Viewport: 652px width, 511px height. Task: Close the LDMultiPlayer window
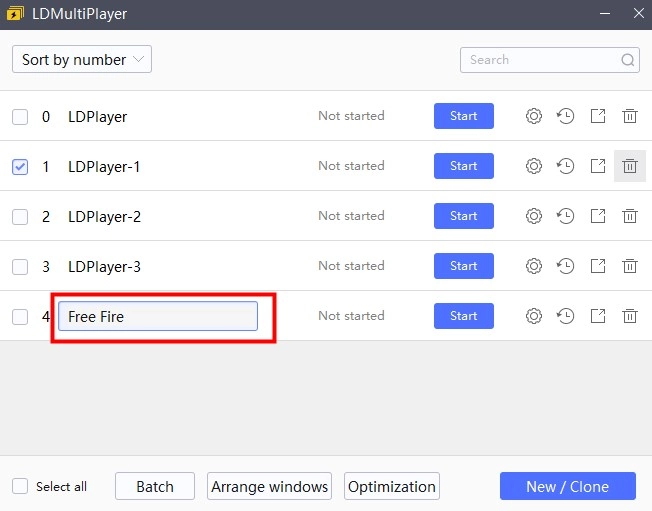pos(639,13)
